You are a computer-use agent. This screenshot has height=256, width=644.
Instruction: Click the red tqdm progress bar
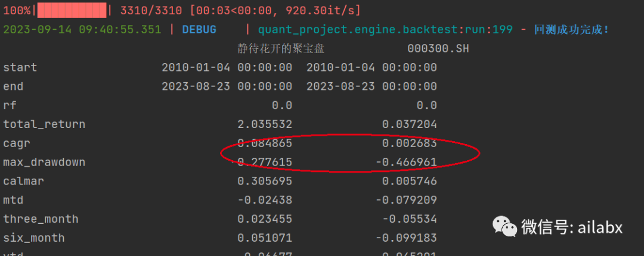pos(72,10)
